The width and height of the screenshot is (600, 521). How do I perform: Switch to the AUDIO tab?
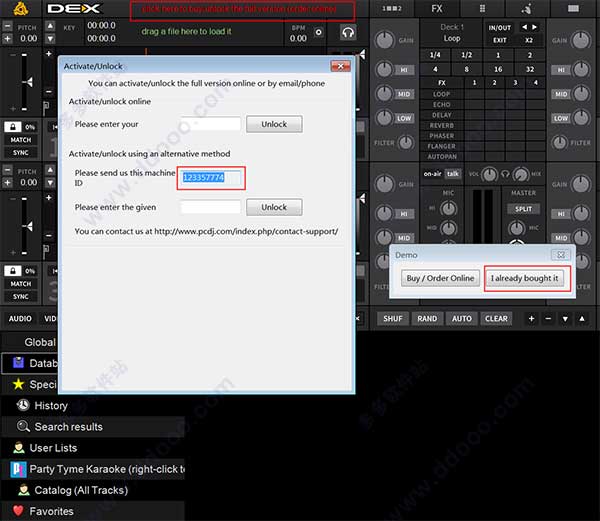pos(20,318)
